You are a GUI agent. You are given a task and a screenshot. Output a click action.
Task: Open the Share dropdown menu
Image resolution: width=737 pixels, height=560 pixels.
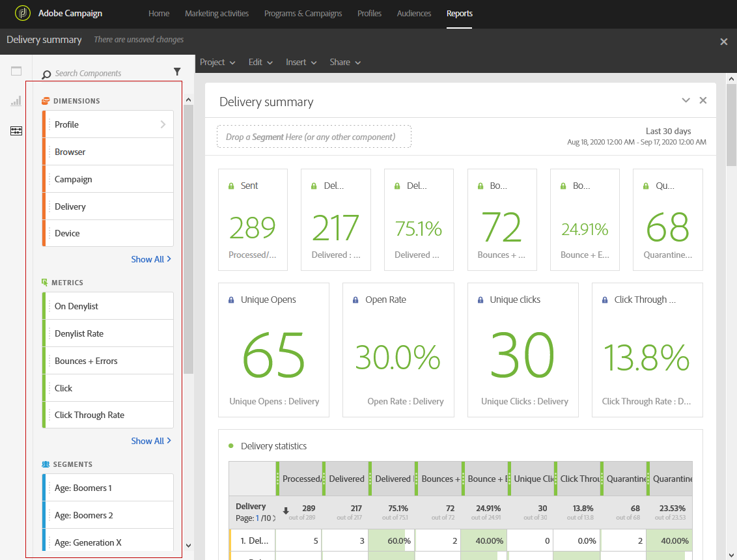[345, 63]
